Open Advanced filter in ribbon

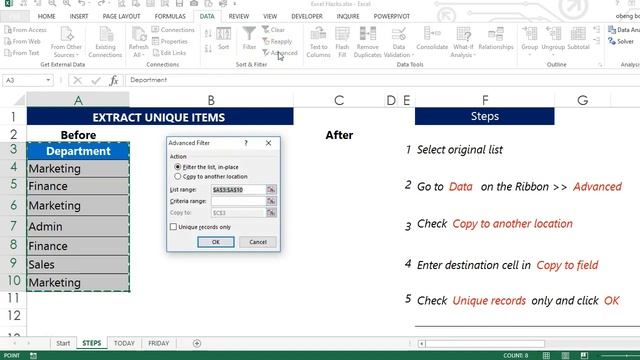[x=280, y=53]
